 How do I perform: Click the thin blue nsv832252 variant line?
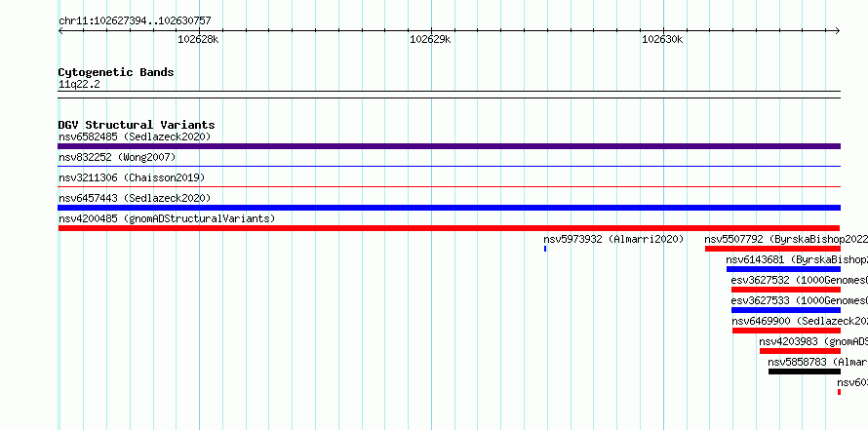[x=449, y=166]
